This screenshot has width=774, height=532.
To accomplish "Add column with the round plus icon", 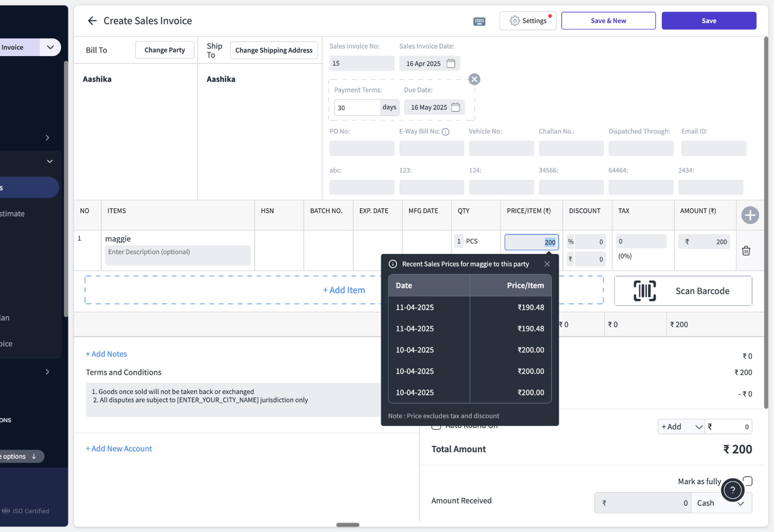I will click(x=750, y=215).
